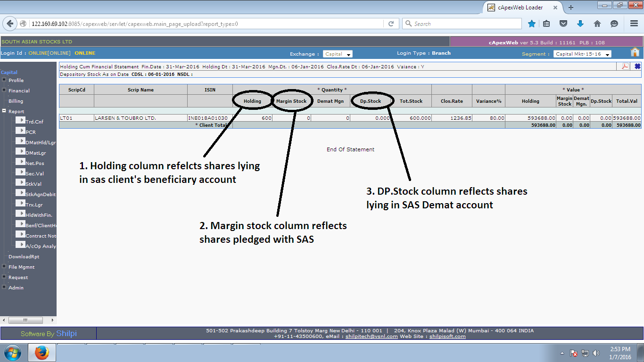Click the smiley chat icon in the toolbar
Screen dimensions: 644x362
tap(614, 24)
